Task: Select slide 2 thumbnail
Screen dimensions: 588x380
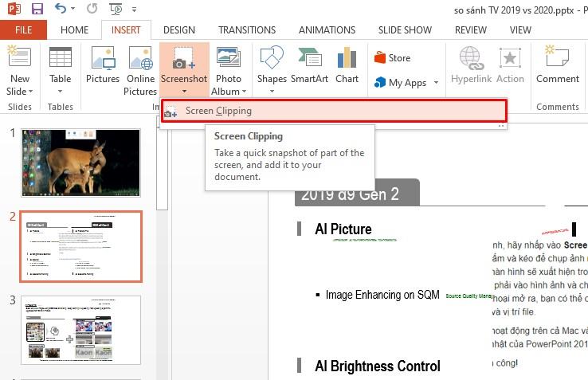Action: click(x=81, y=246)
